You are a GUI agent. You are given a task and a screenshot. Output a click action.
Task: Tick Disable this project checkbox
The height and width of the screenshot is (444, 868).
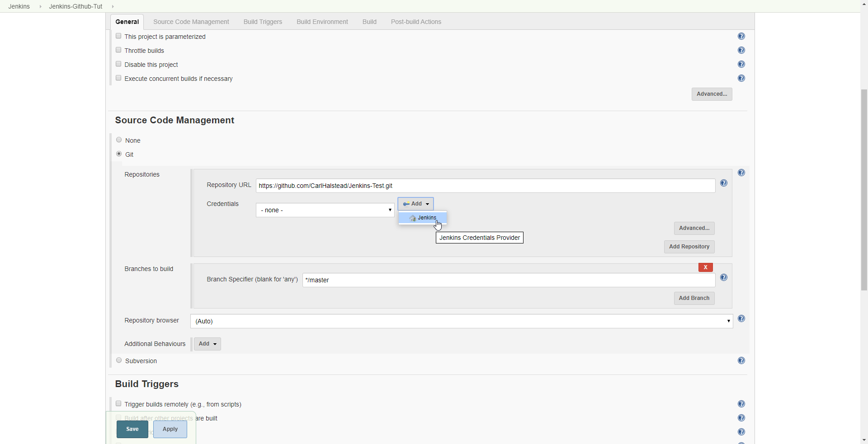pyautogui.click(x=118, y=64)
